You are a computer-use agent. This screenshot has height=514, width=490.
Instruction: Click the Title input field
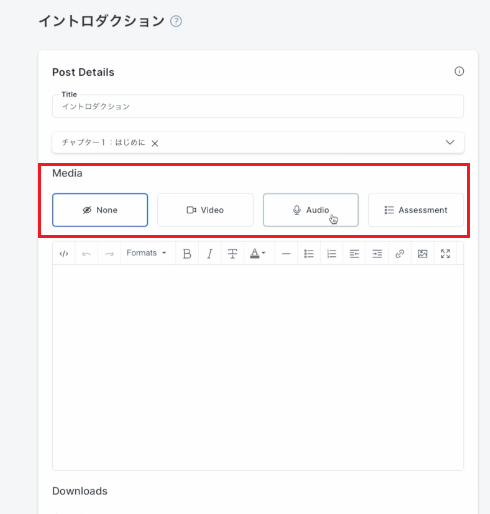pyautogui.click(x=258, y=106)
